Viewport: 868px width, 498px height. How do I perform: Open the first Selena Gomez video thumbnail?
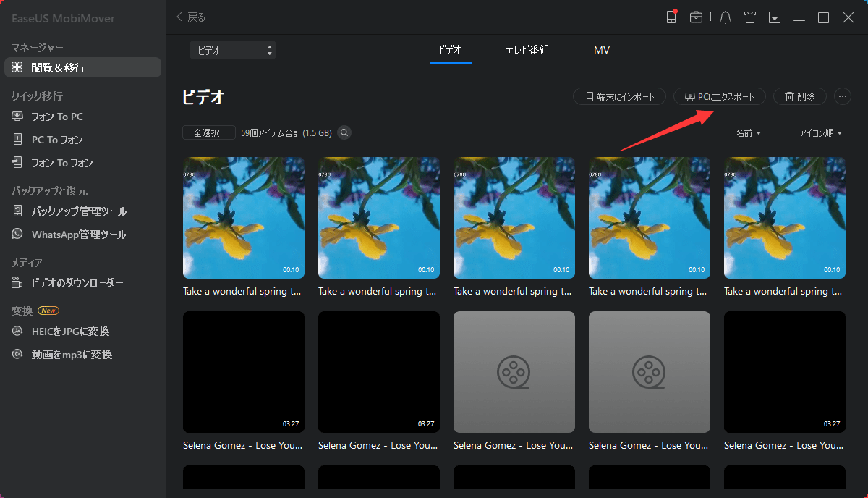click(x=243, y=372)
